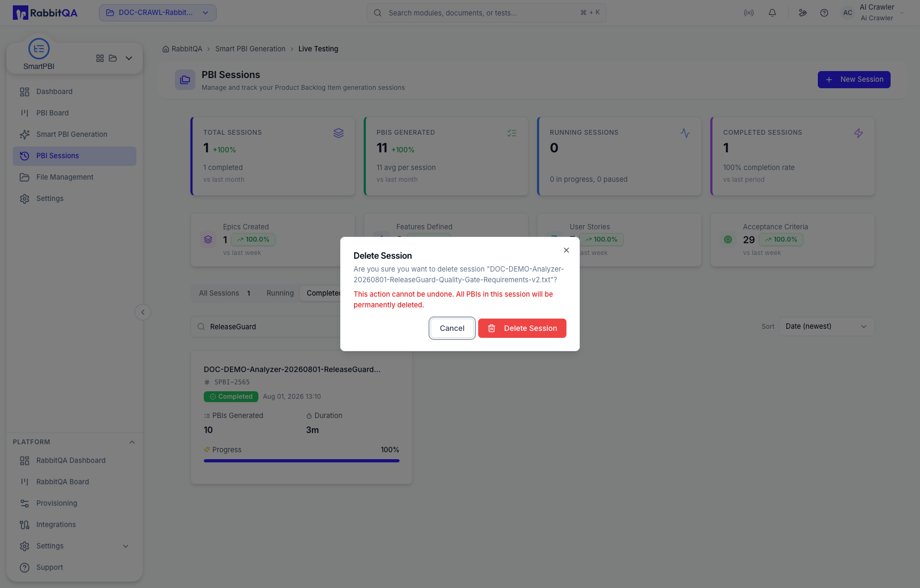
Task: Click Live Testing breadcrumb
Action: coord(318,49)
